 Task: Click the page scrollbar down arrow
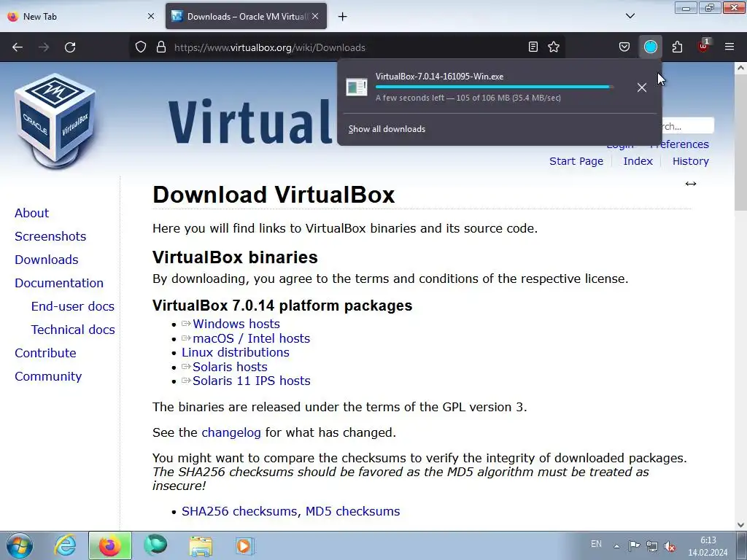point(740,525)
